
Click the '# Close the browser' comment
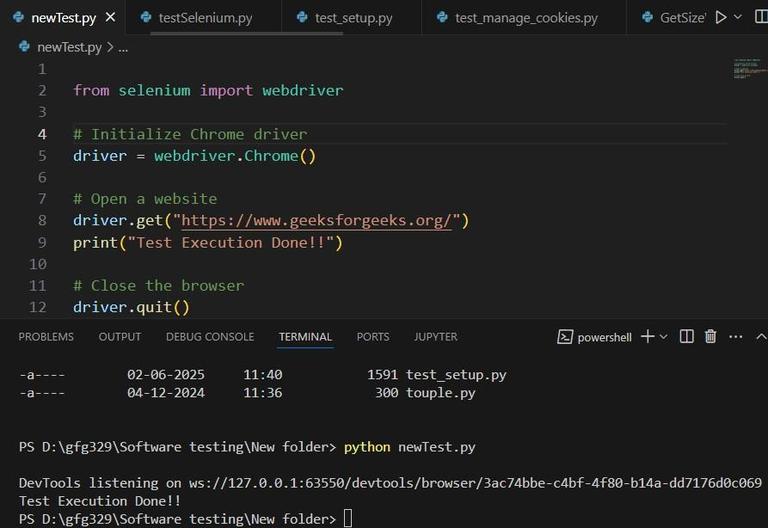(x=158, y=286)
